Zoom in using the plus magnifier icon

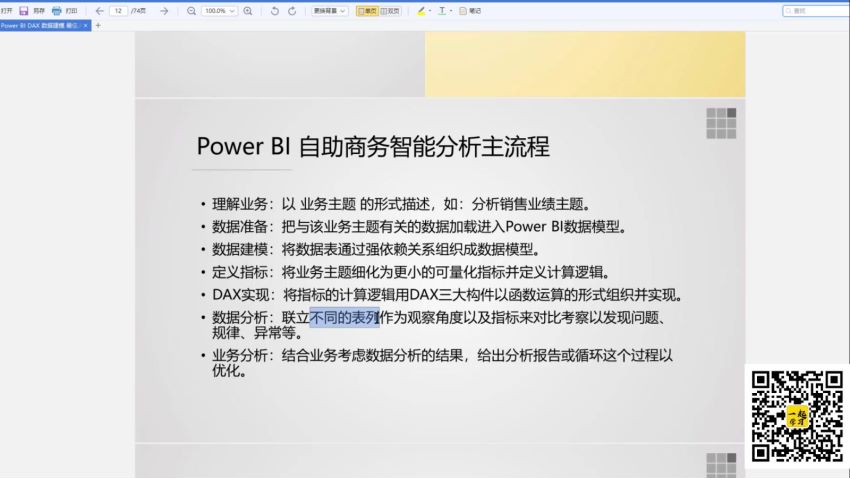tap(248, 11)
